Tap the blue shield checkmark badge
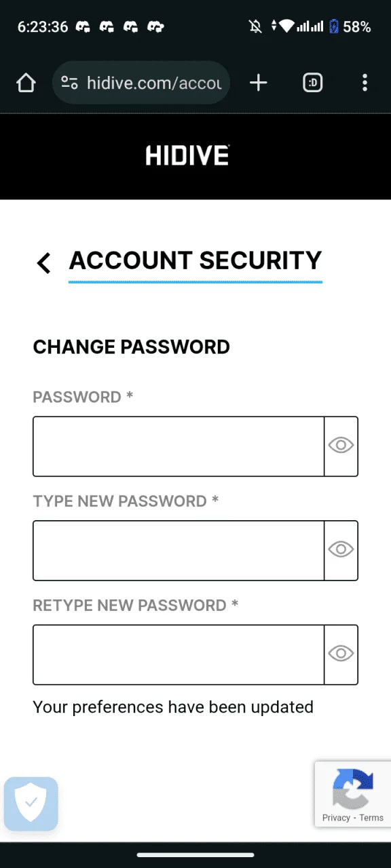391x868 pixels. 31,804
